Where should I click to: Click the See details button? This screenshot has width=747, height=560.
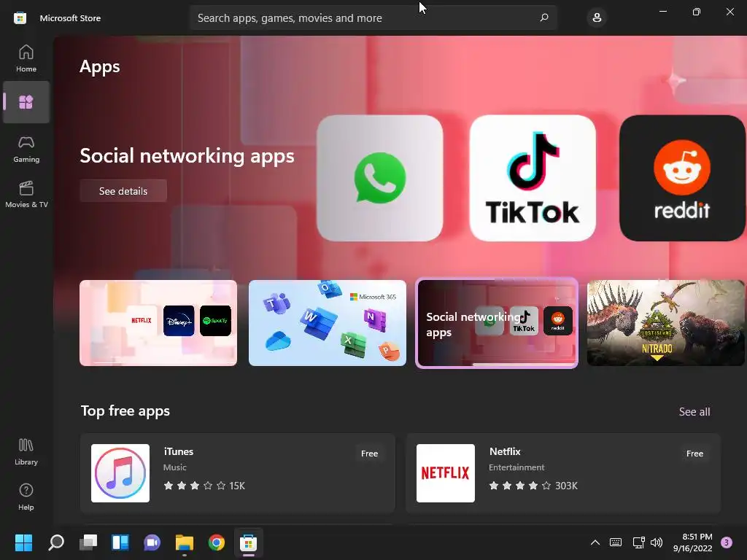click(x=123, y=191)
